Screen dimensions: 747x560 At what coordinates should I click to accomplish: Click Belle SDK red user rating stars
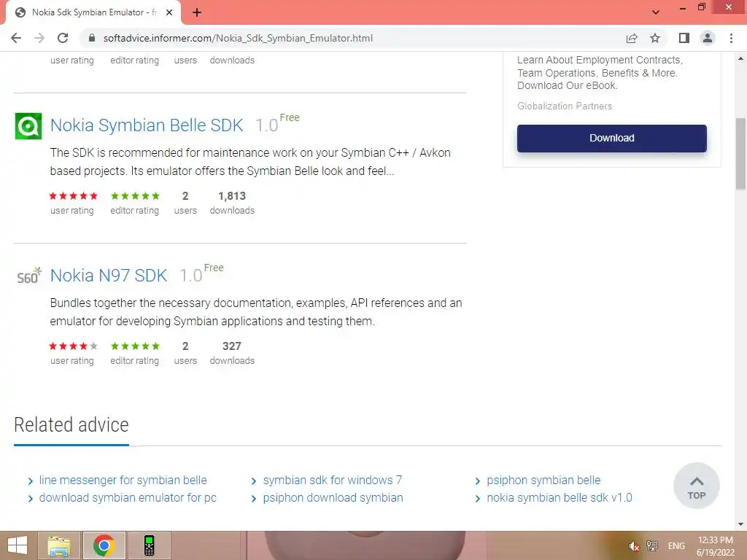pyautogui.click(x=74, y=195)
